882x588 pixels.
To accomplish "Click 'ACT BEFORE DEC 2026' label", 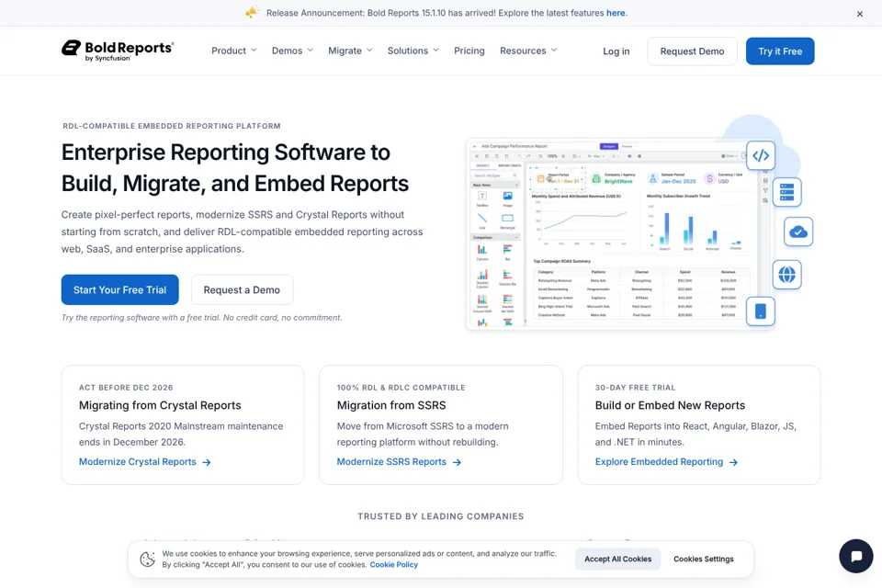I will [126, 388].
